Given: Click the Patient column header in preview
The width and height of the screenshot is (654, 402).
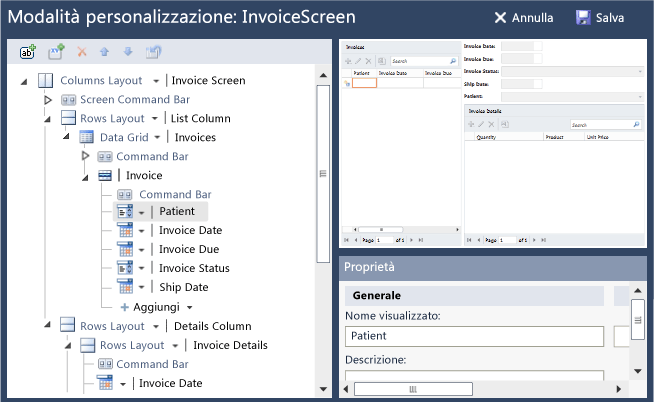Looking at the screenshot, I should [362, 73].
